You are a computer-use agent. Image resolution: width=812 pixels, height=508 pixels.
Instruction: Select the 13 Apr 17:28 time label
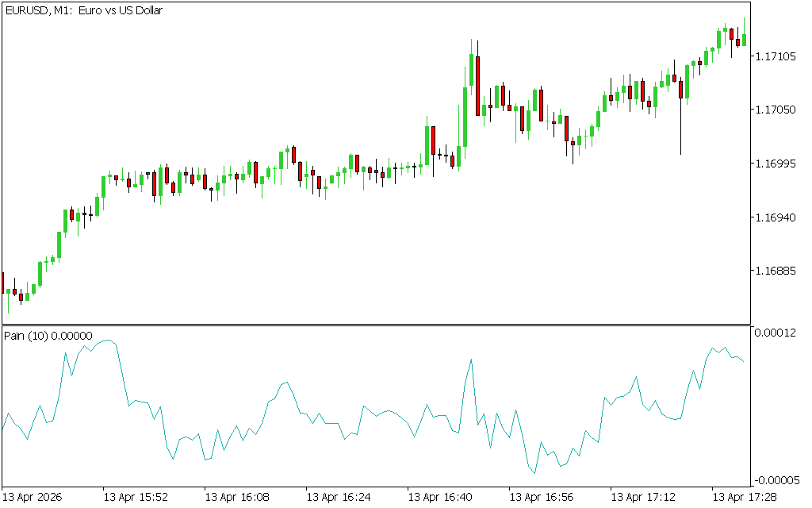point(744,497)
